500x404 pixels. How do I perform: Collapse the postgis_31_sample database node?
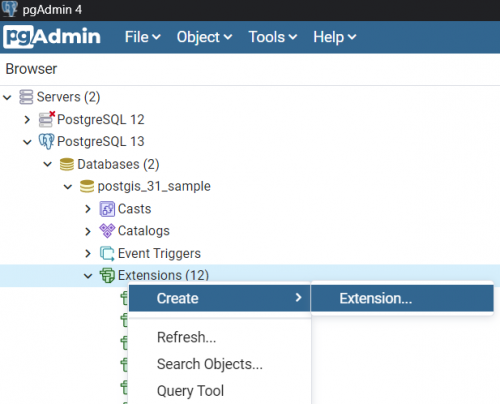(x=68, y=187)
